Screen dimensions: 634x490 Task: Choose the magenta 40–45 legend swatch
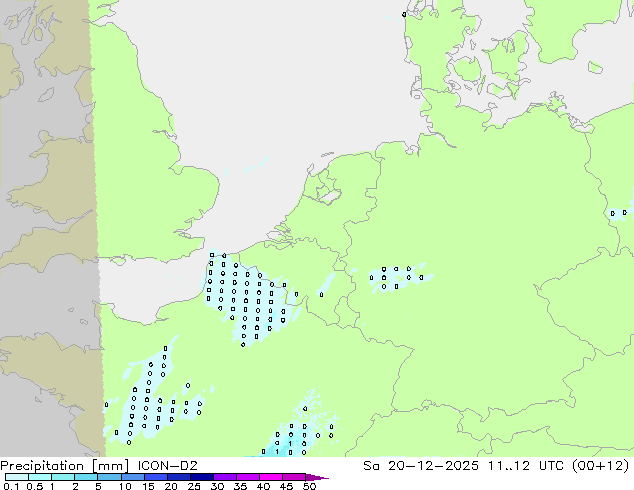(x=271, y=477)
